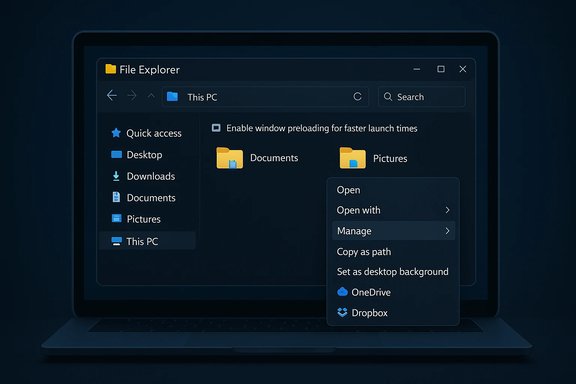Image resolution: width=576 pixels, height=384 pixels.
Task: Click the Dropbox logo icon
Action: coord(342,312)
